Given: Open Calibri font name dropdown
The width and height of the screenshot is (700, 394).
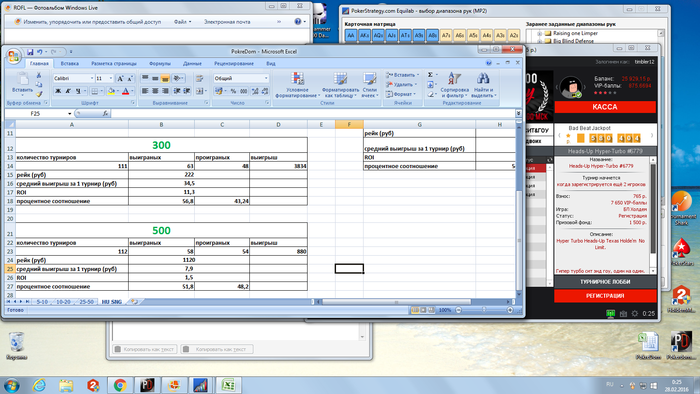Looking at the screenshot, I should pos(92,79).
